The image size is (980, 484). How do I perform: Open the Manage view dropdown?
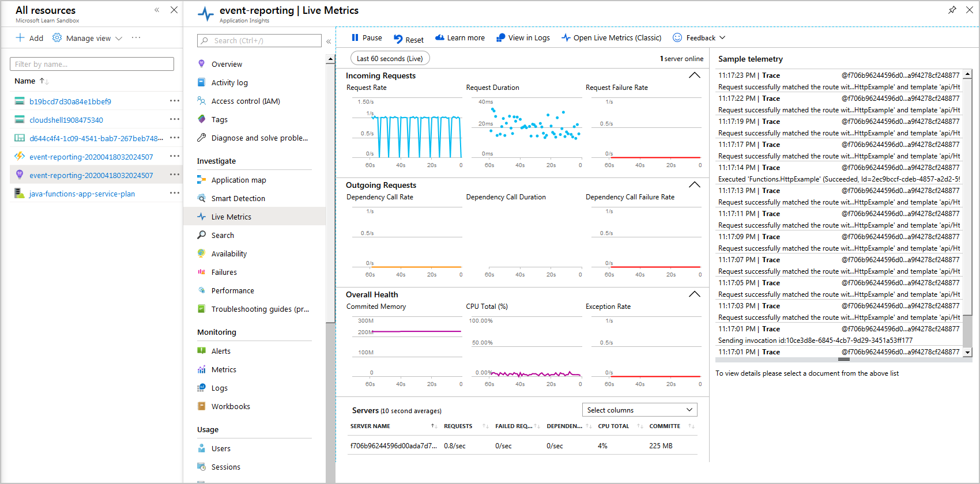[88, 38]
